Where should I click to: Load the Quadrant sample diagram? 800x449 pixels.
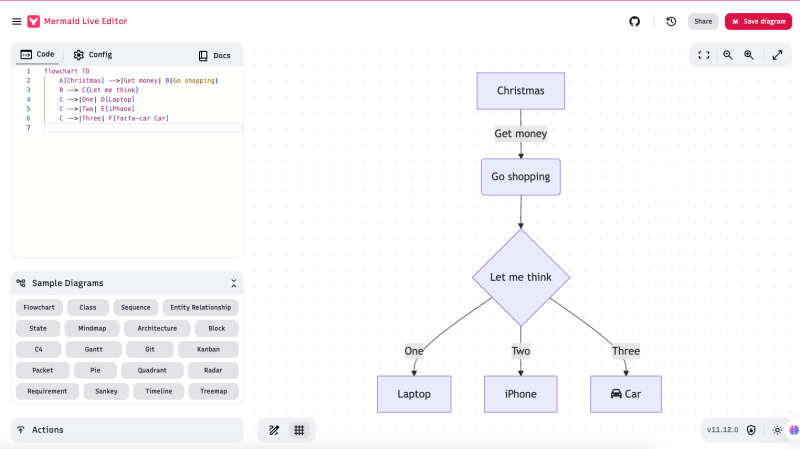pyautogui.click(x=152, y=370)
